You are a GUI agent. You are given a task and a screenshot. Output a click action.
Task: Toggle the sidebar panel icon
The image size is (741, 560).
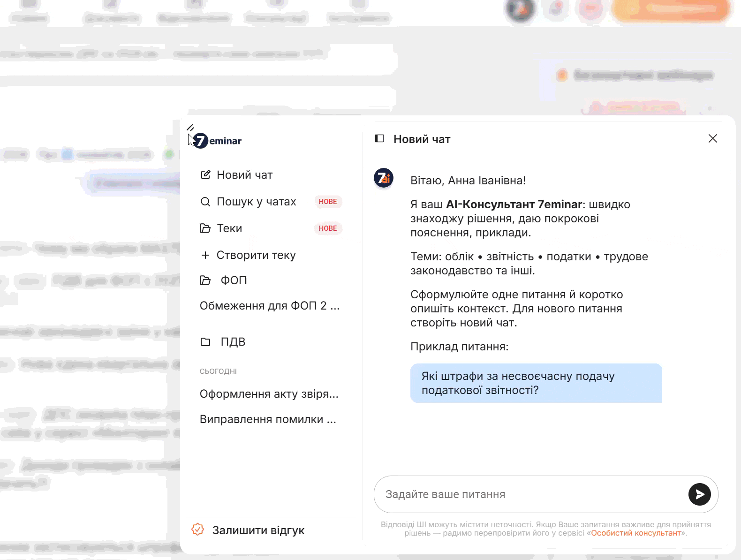[379, 139]
